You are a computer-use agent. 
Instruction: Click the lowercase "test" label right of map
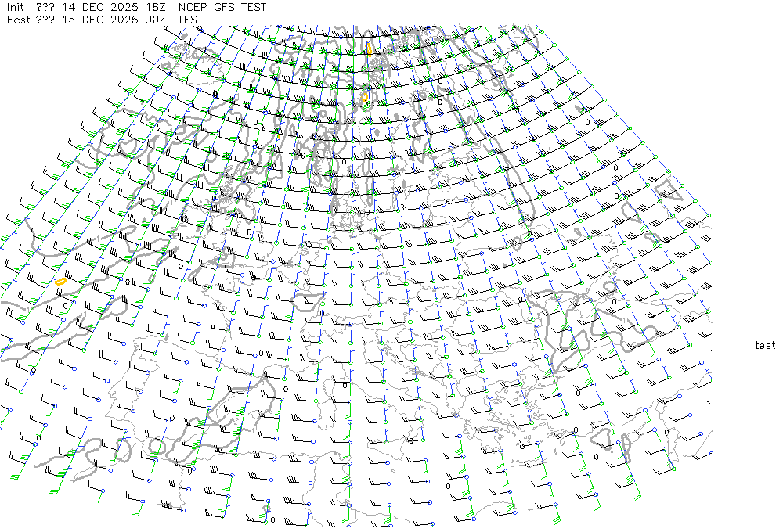(765, 346)
